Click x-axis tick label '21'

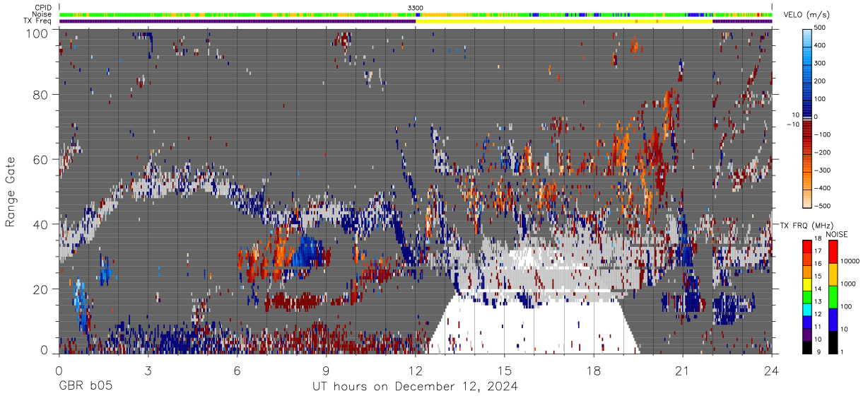point(683,370)
